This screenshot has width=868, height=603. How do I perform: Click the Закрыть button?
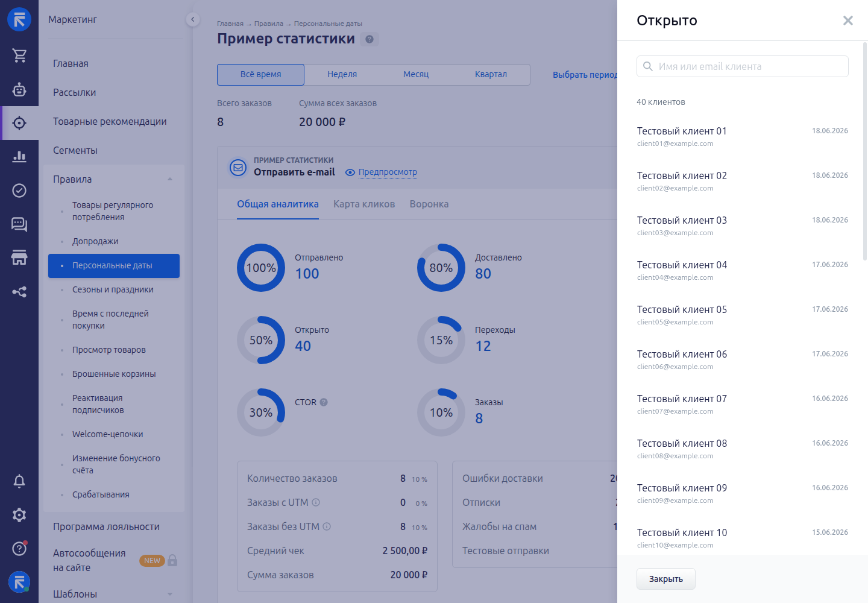click(x=666, y=579)
